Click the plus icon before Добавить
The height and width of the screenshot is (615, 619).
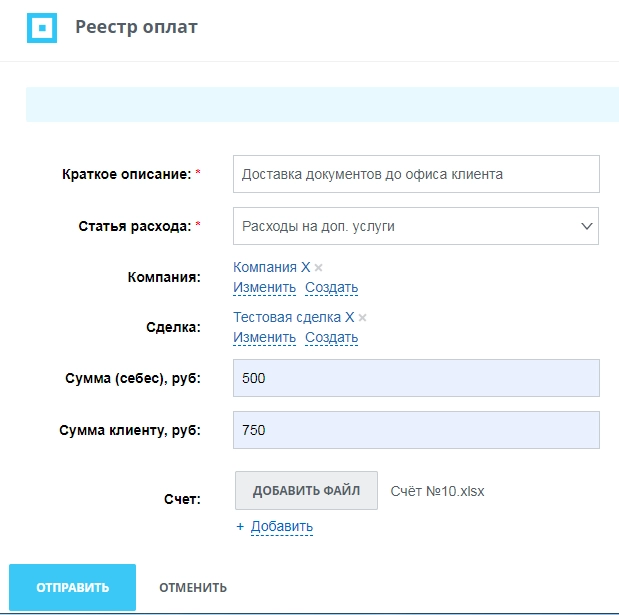(x=240, y=527)
